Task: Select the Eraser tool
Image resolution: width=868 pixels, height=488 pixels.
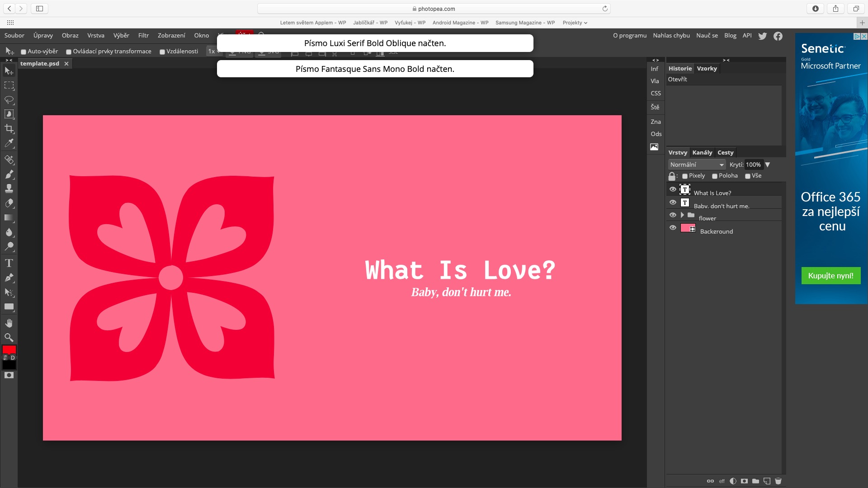Action: click(9, 203)
